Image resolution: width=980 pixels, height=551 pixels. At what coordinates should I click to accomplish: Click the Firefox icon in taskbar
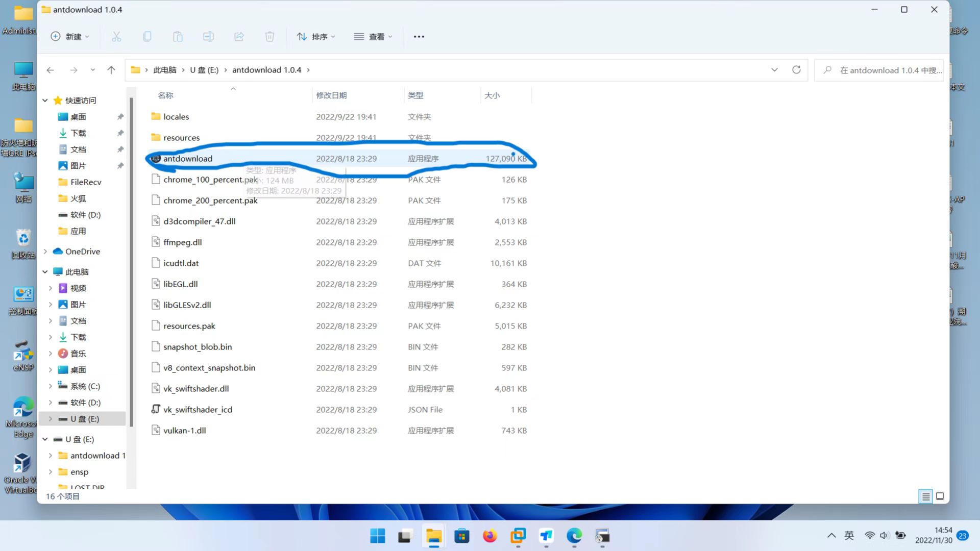coord(490,536)
